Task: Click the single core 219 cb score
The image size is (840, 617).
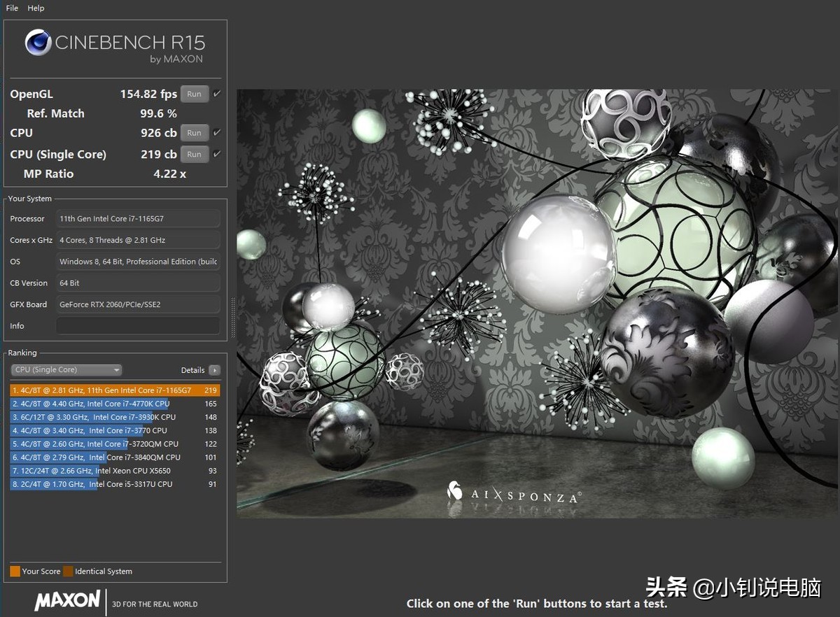Action: click(x=159, y=154)
